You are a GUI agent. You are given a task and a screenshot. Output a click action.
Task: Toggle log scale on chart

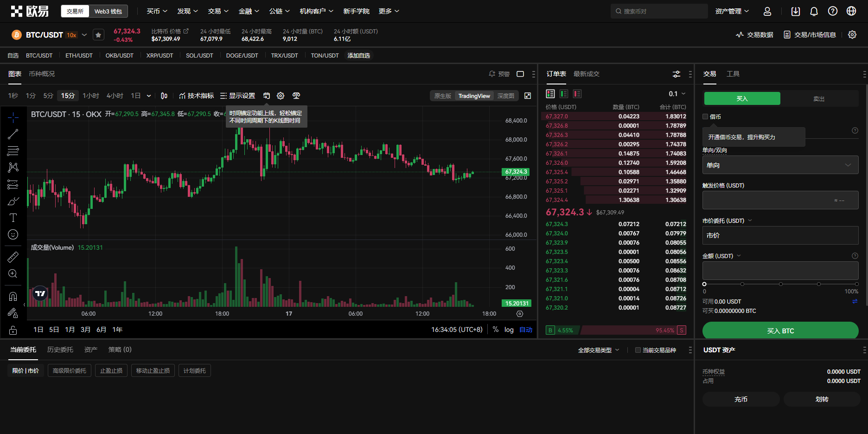[509, 330]
